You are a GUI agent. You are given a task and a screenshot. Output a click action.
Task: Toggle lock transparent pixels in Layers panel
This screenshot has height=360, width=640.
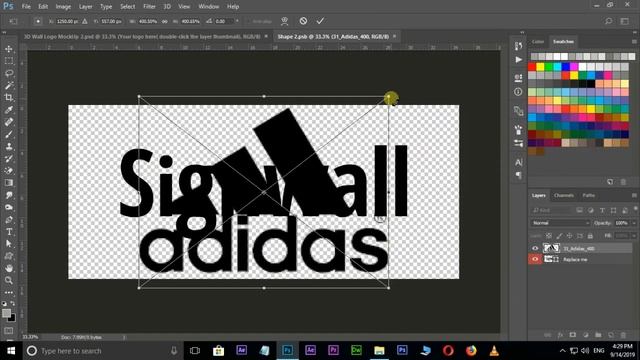click(549, 236)
